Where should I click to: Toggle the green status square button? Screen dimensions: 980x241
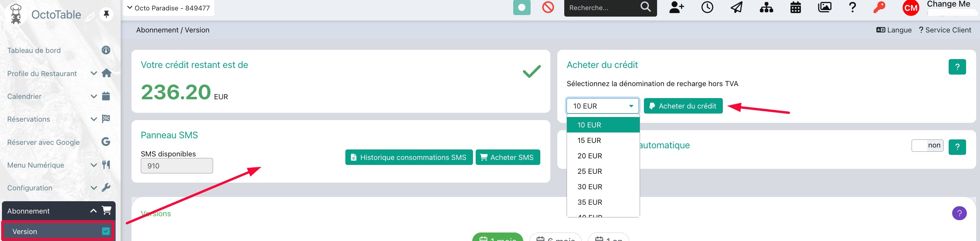click(522, 7)
